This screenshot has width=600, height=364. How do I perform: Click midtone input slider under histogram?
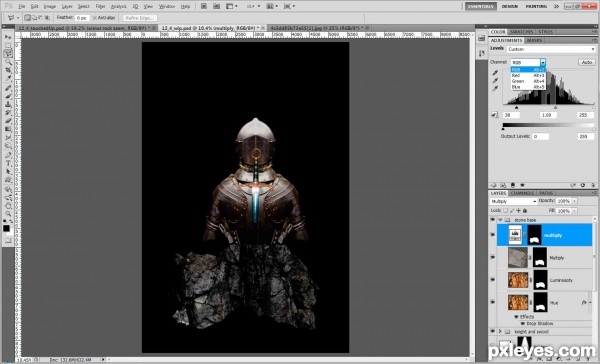pyautogui.click(x=555, y=108)
